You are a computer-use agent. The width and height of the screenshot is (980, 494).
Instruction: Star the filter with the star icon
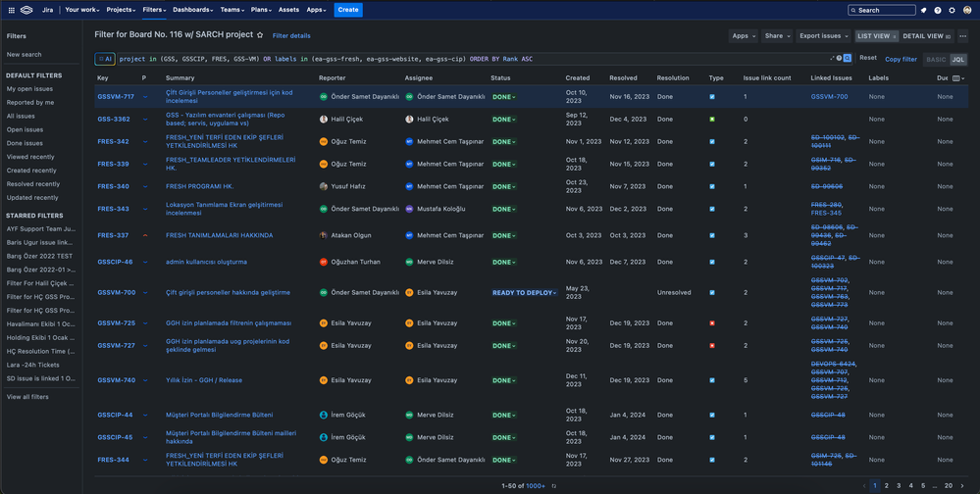coord(260,35)
